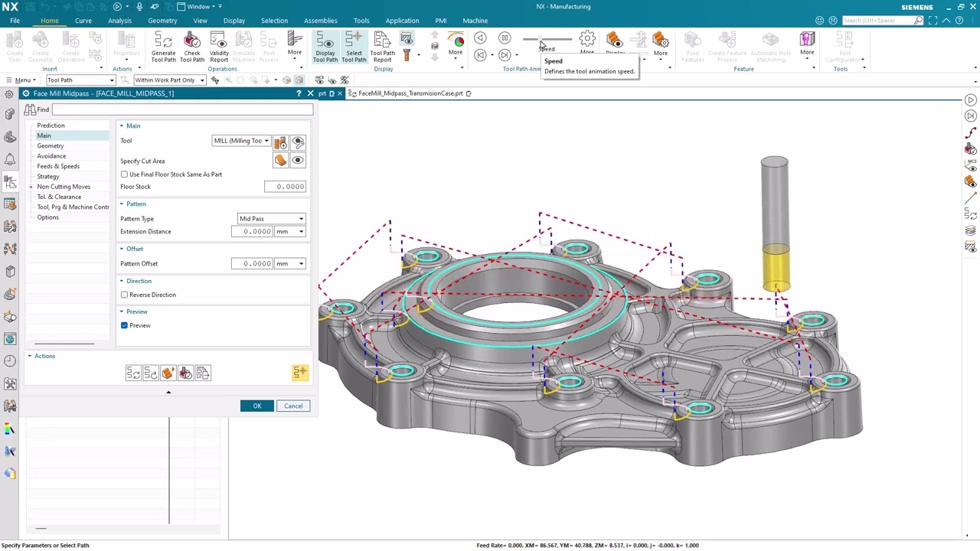Rewind the animation to the start
980x551 pixels.
click(480, 54)
